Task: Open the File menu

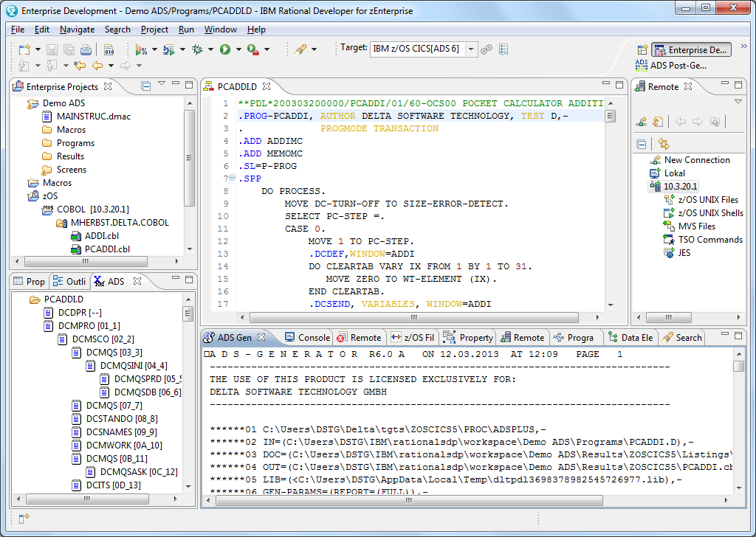Action: (18, 30)
